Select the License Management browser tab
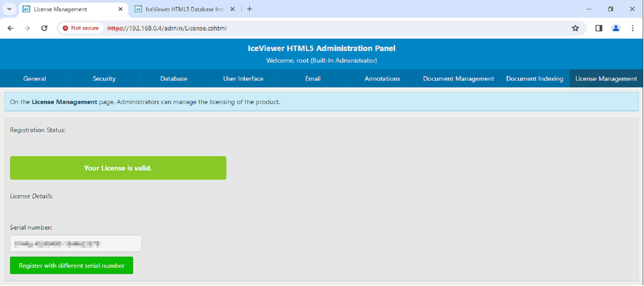Screen dimensions: 644x286 pyautogui.click(x=74, y=9)
